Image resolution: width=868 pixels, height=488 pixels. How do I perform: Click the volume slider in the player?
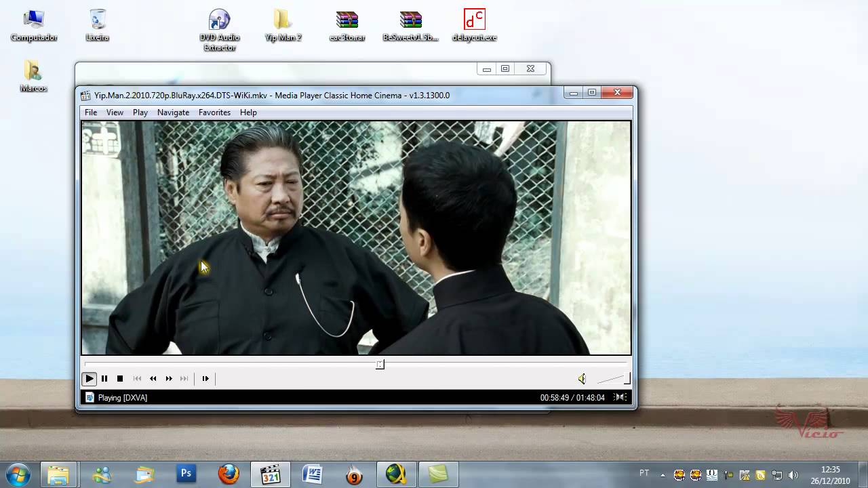coord(613,379)
